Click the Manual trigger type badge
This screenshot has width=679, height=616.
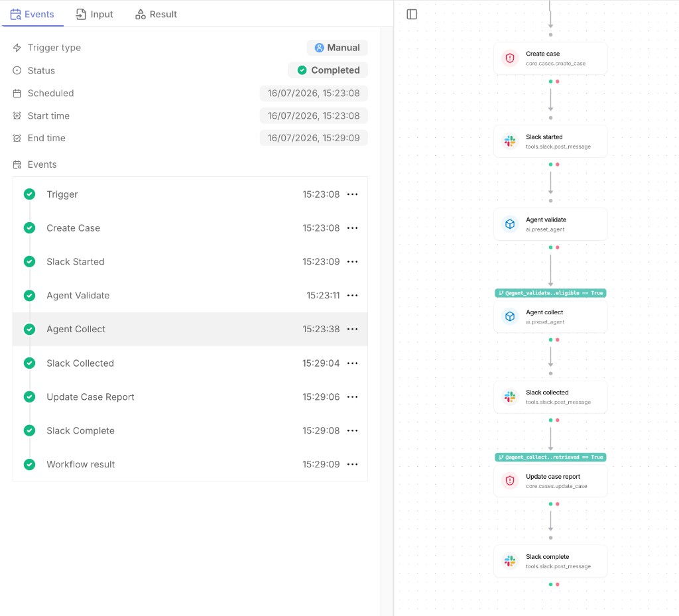click(x=338, y=48)
